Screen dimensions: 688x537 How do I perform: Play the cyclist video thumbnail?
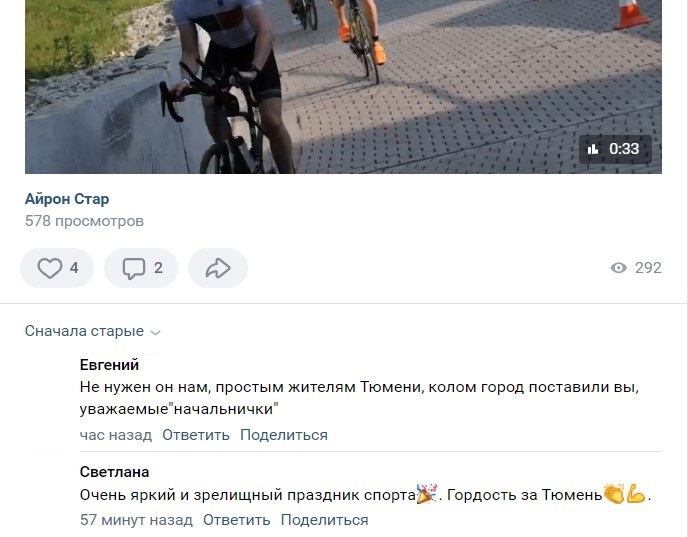(343, 87)
